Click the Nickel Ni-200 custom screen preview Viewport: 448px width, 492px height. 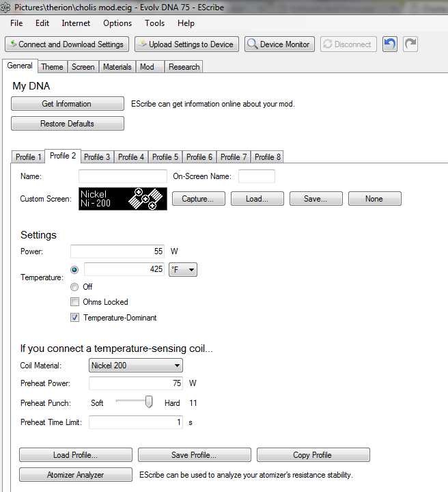click(122, 199)
